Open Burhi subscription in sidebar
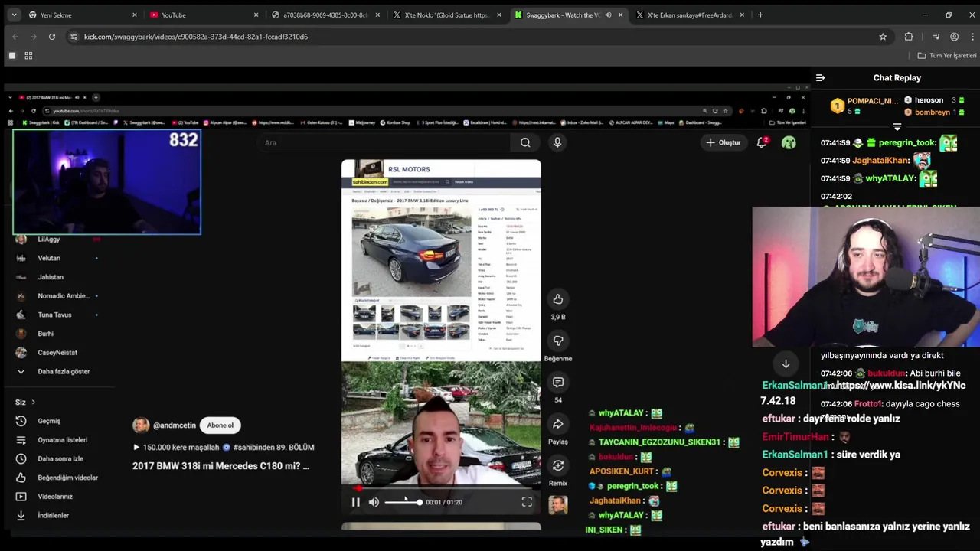This screenshot has height=551, width=980. [x=45, y=334]
